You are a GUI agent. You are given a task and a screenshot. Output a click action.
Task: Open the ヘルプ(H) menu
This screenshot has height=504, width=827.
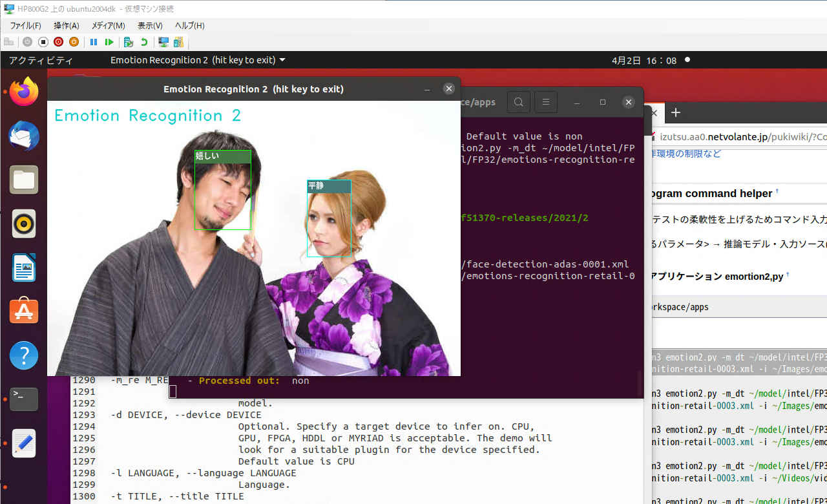[189, 25]
